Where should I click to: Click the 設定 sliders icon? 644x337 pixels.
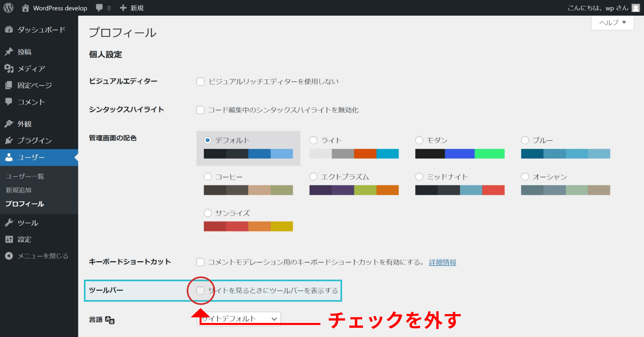pyautogui.click(x=9, y=240)
